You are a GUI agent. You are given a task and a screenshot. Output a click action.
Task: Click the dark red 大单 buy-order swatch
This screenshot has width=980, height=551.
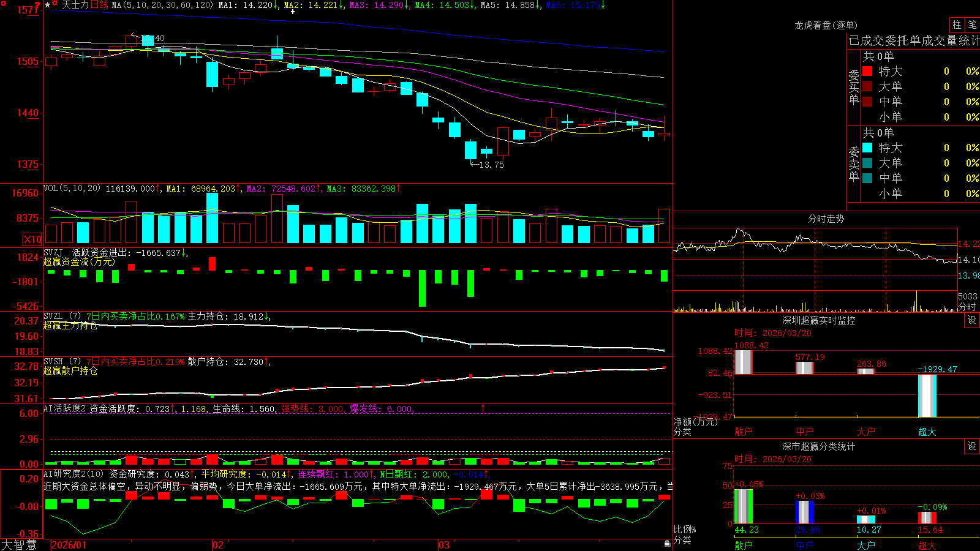tap(867, 86)
